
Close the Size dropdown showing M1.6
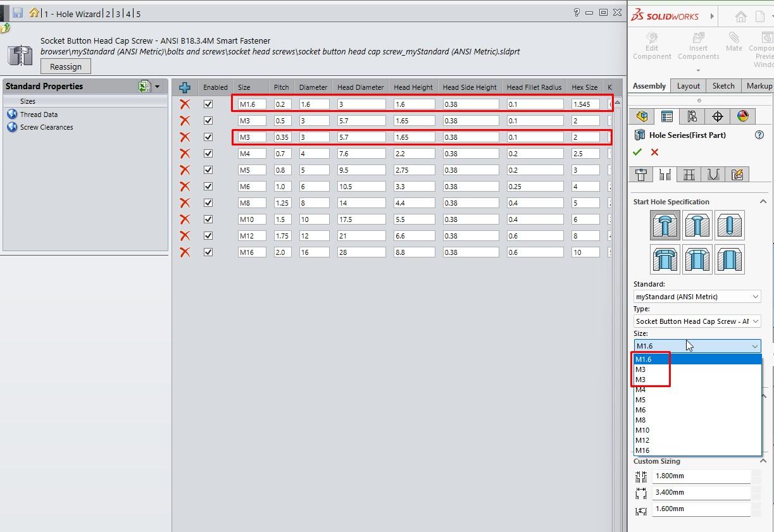(x=697, y=346)
